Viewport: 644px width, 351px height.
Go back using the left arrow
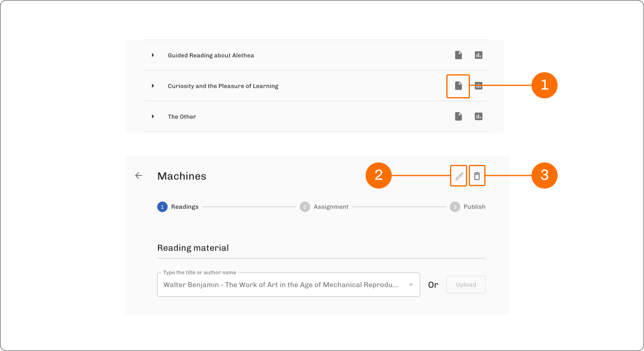139,175
